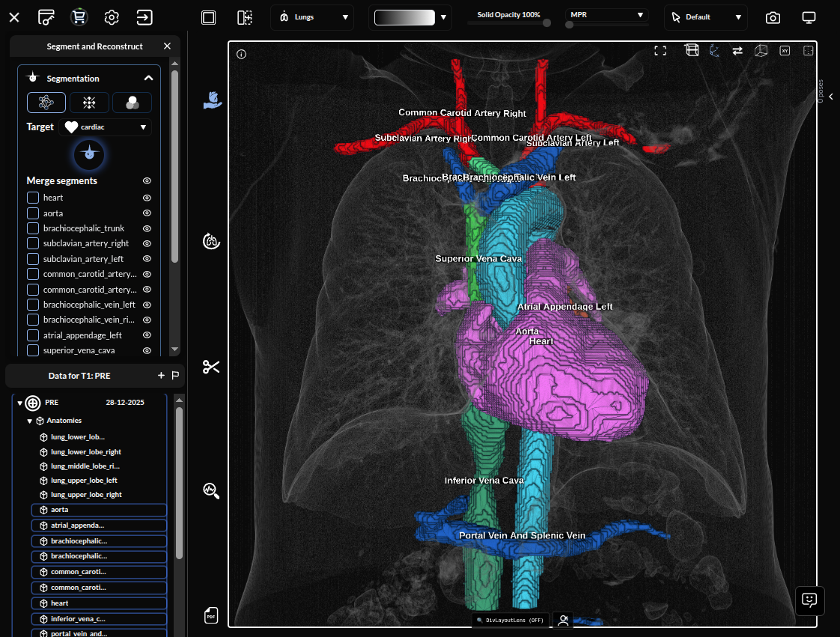Take a screenshot with the camera icon
The image size is (840, 637).
tap(773, 17)
